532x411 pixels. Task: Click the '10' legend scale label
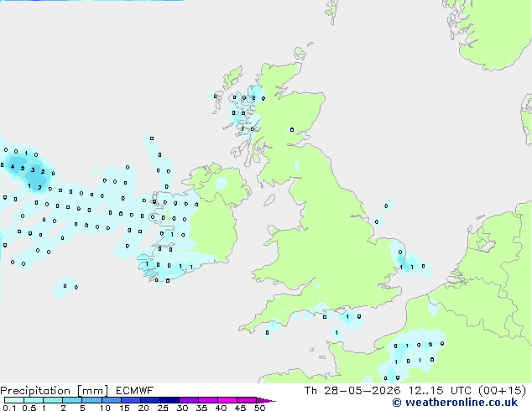pos(105,408)
